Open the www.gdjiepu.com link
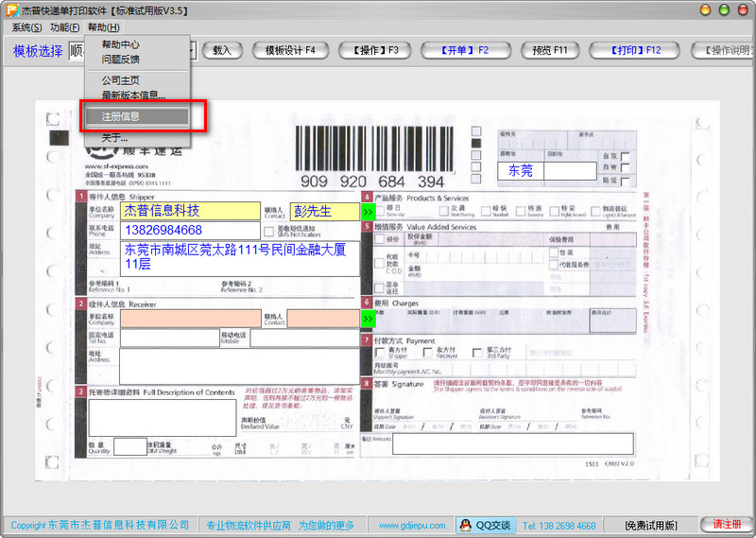This screenshot has width=756, height=538. point(412,526)
